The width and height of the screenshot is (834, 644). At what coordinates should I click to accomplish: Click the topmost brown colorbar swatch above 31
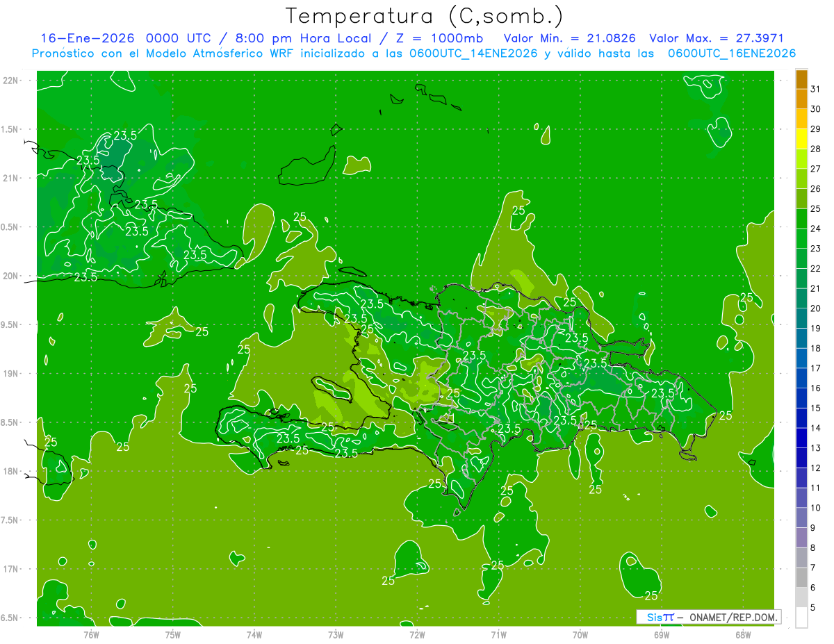pos(802,79)
